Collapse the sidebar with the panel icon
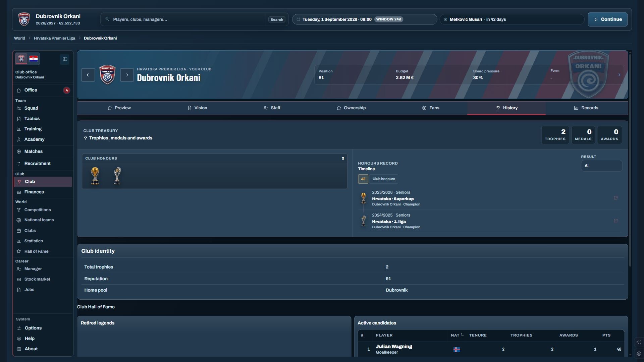This screenshot has width=644, height=362. tap(65, 59)
